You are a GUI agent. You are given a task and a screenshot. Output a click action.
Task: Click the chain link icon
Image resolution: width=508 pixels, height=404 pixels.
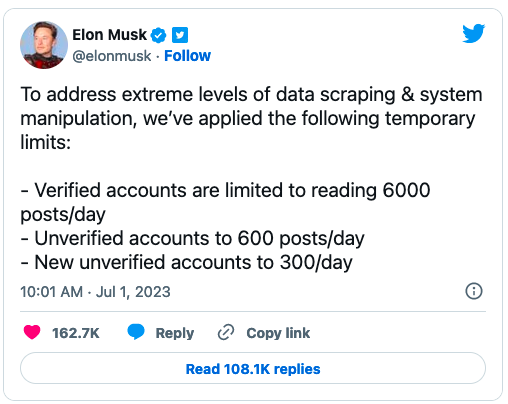226,332
